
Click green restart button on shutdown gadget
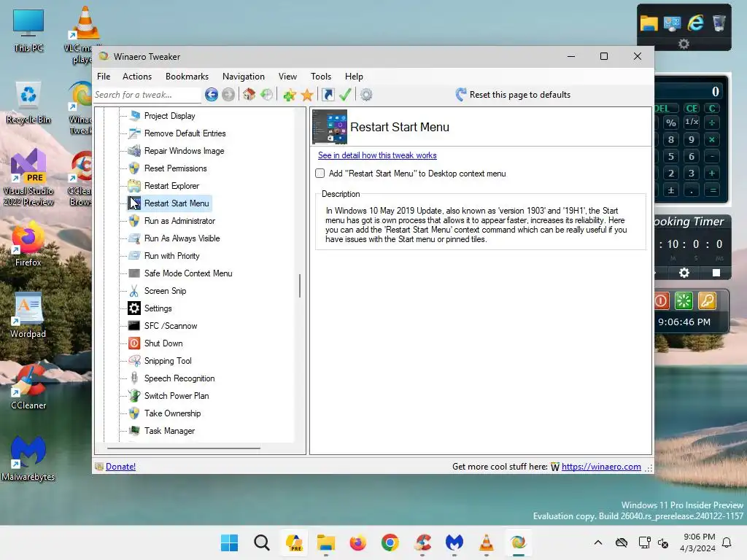click(684, 301)
